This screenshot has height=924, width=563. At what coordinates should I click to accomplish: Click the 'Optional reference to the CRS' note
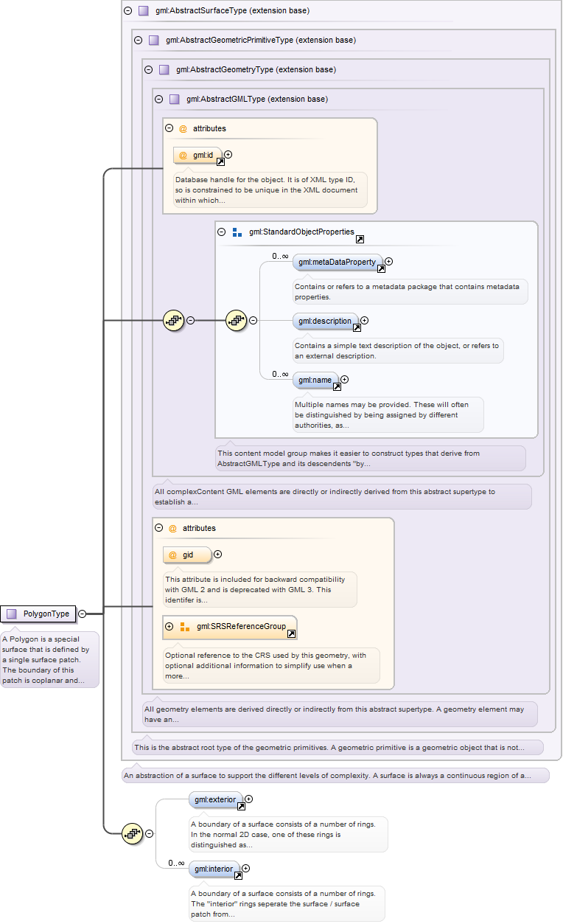point(270,666)
